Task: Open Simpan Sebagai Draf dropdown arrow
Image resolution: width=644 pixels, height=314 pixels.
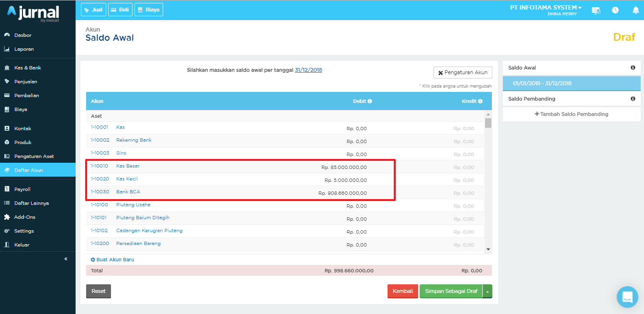Action: [487, 291]
